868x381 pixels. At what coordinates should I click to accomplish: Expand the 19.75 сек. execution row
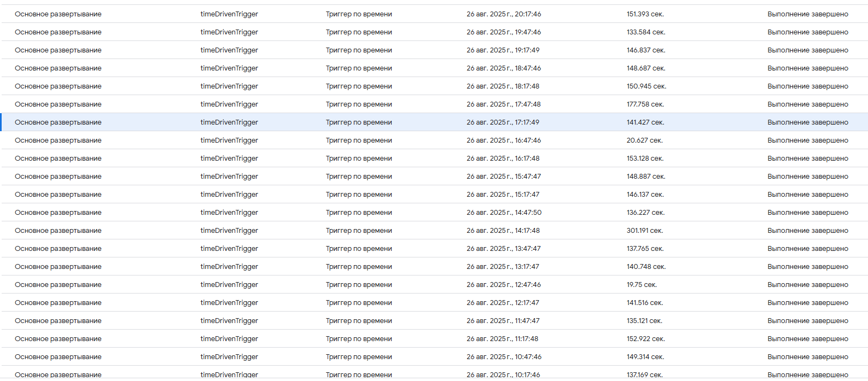tap(641, 285)
